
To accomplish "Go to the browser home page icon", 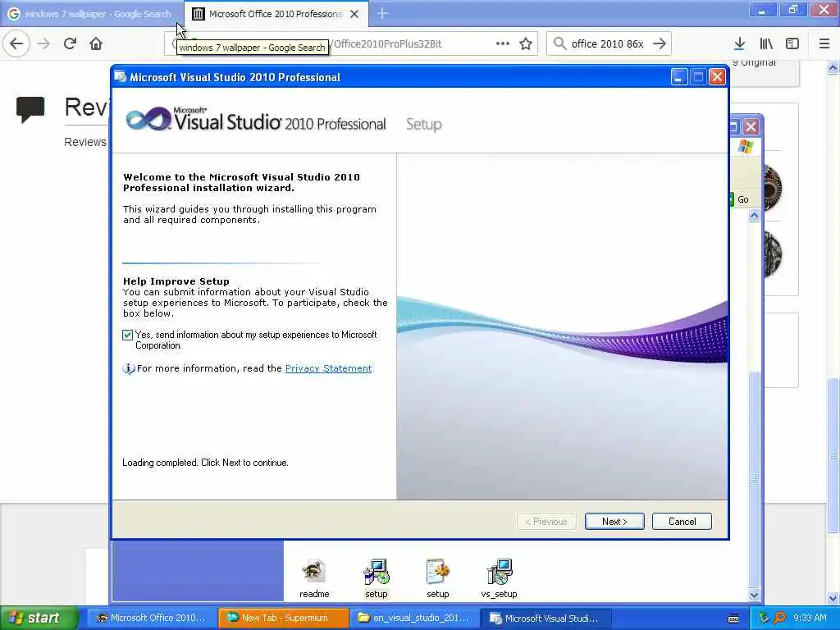I will (96, 43).
